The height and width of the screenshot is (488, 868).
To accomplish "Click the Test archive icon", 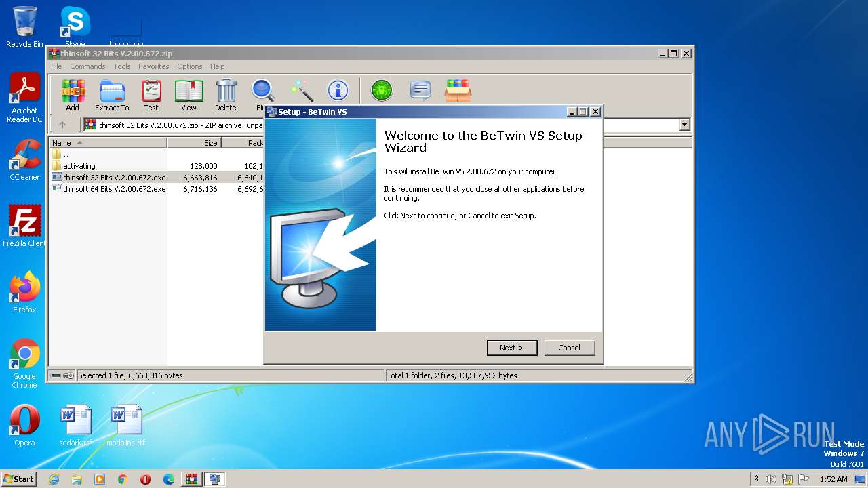I will tap(151, 95).
